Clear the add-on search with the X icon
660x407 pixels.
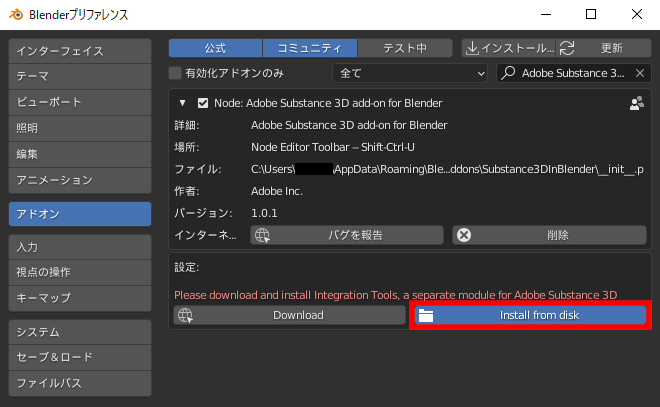[x=640, y=73]
